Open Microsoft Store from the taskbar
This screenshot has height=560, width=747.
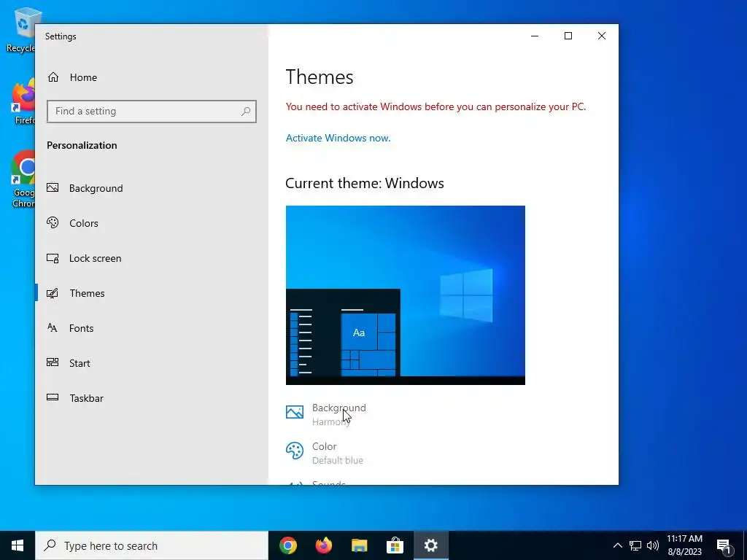click(x=395, y=545)
